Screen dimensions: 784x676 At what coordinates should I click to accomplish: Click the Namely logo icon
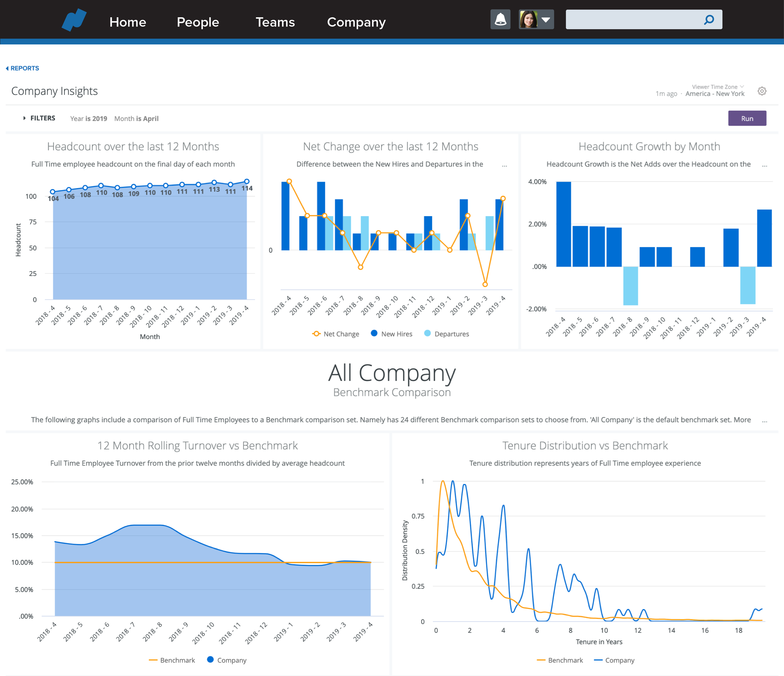tap(74, 20)
